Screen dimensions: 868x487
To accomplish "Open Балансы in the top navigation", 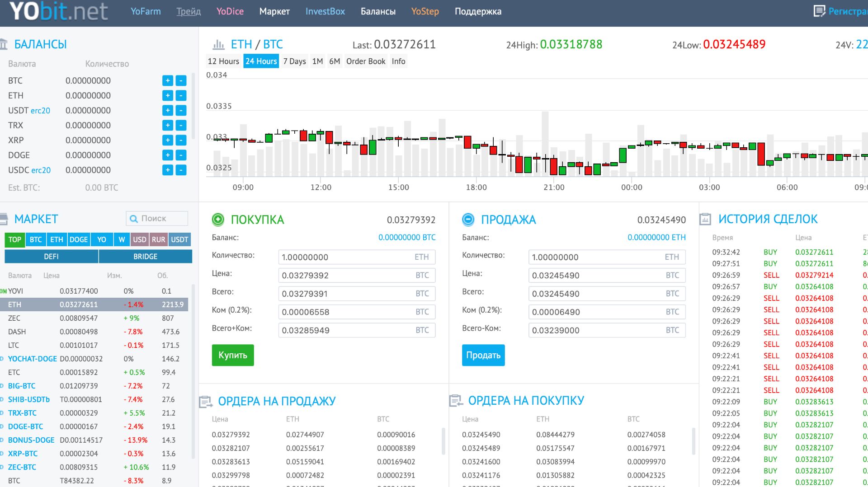I will click(378, 11).
